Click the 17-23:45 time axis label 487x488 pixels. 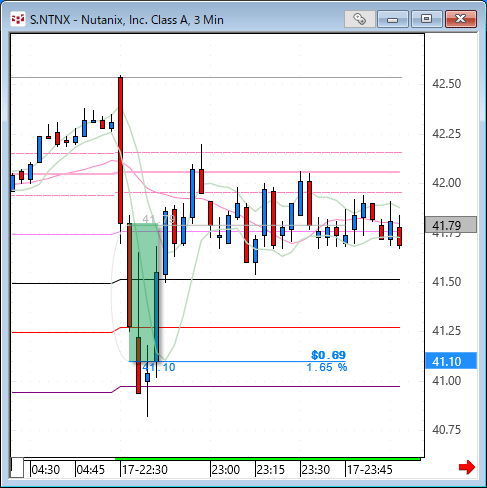click(370, 470)
